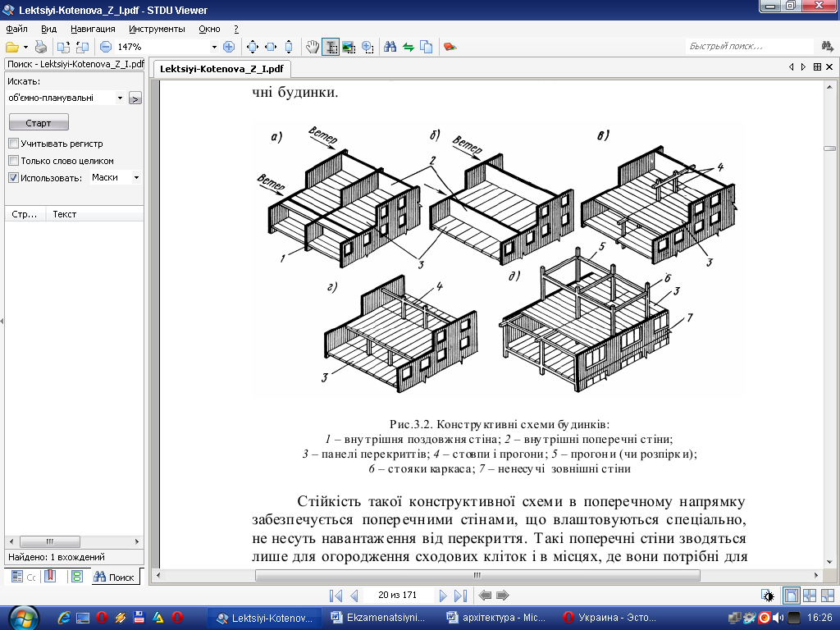Switch to the Поиск sidebar tab
The width and height of the screenshot is (840, 630).
[114, 577]
